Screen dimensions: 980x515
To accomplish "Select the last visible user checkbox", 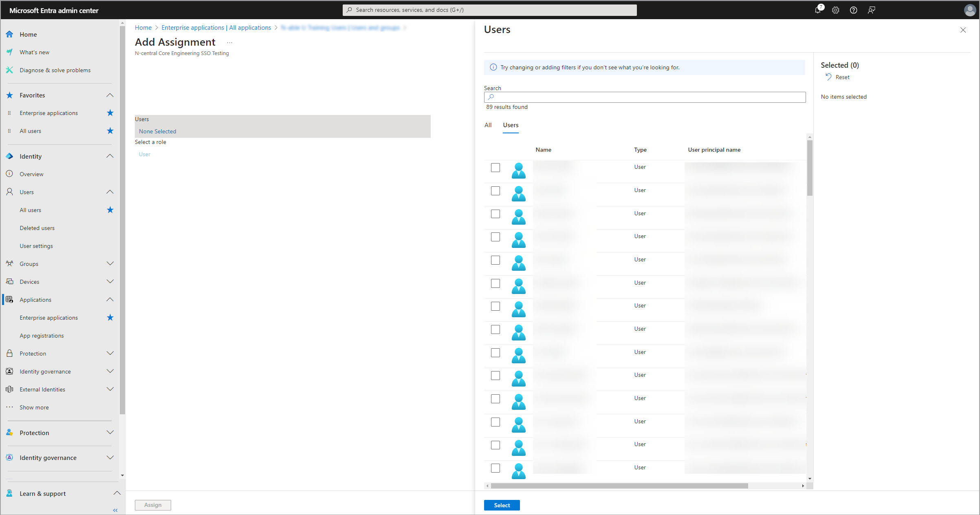I will (496, 468).
